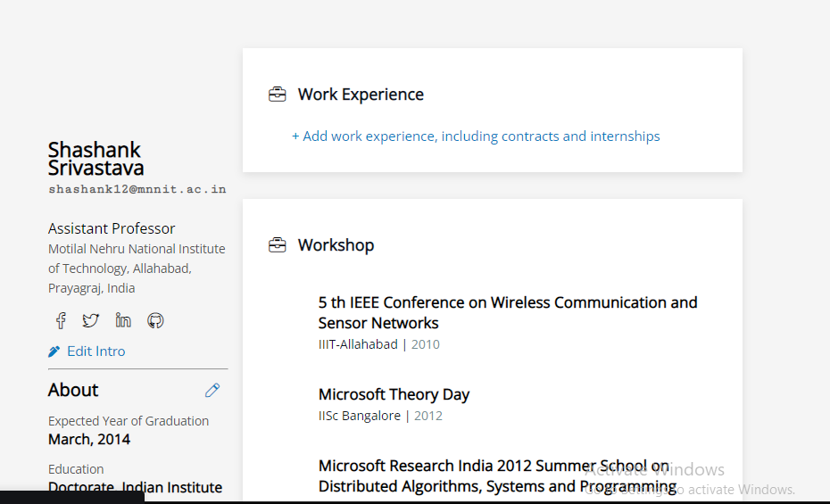Select the Microsoft Theory Day workshop entry
830x504 pixels.
(394, 394)
